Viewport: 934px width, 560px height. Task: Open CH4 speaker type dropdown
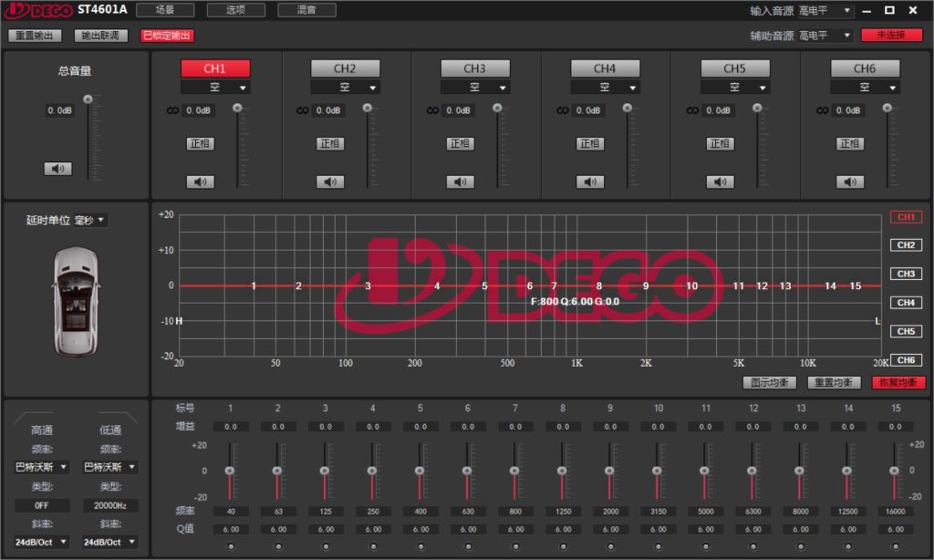coord(605,88)
